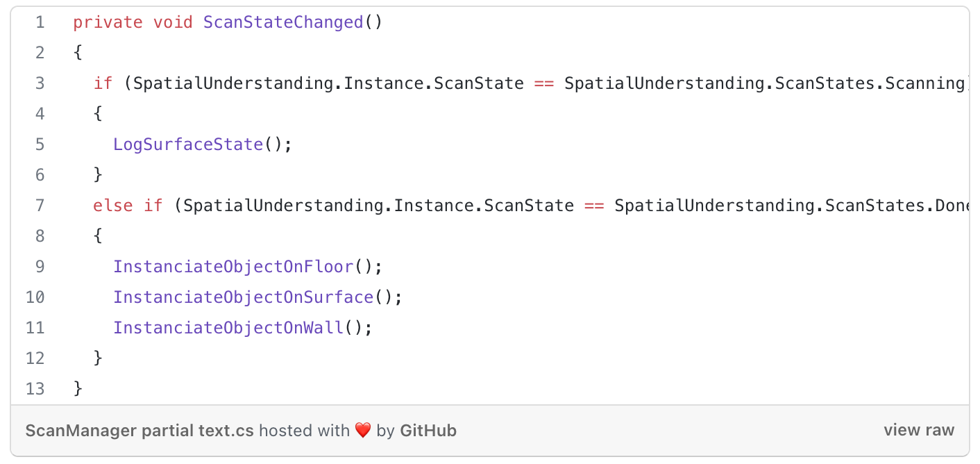Select line number 1

click(39, 22)
